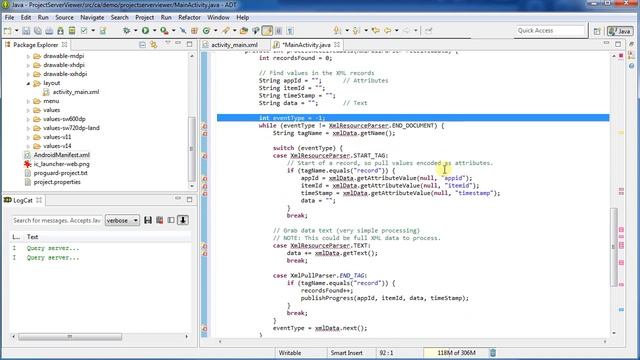The image size is (640, 360).
Task: Select activity_main.xml in Package Explorer
Action: click(x=76, y=92)
